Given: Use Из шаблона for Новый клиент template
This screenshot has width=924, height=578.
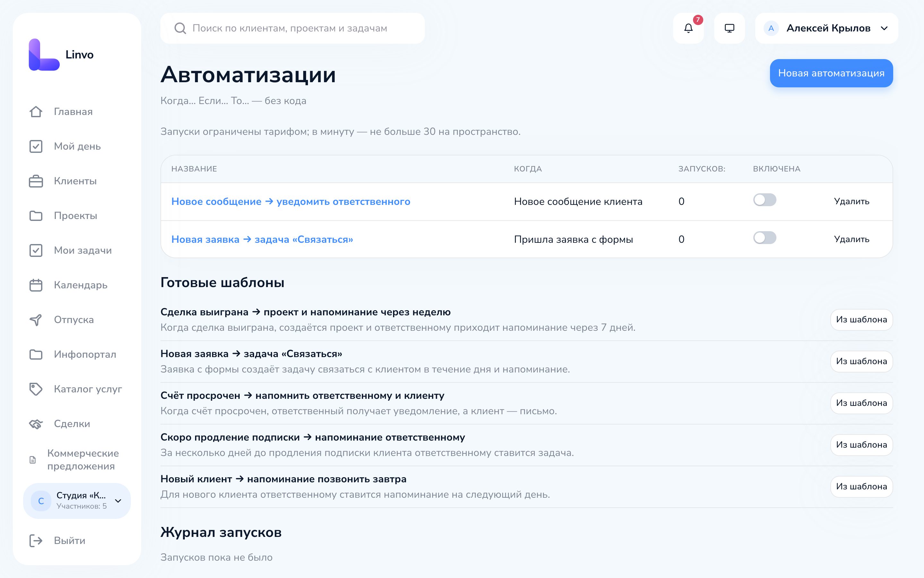Looking at the screenshot, I should click(x=861, y=486).
